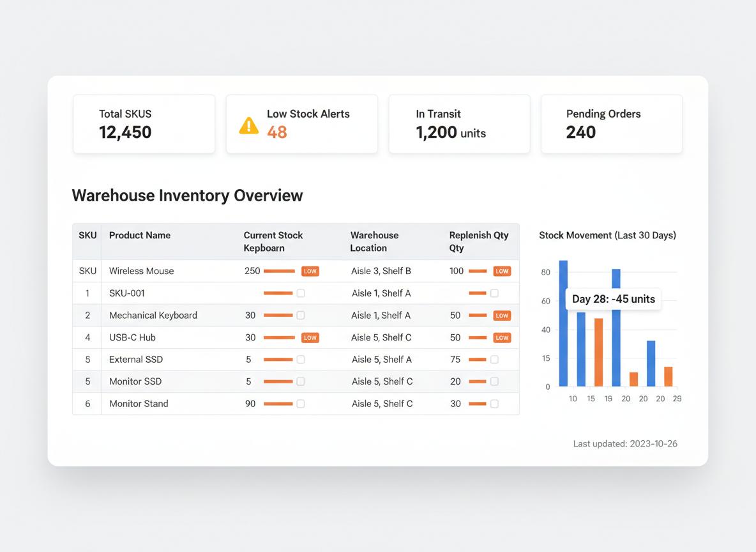The height and width of the screenshot is (552, 756).
Task: Select the Monitor Stand product name
Action: (x=139, y=404)
